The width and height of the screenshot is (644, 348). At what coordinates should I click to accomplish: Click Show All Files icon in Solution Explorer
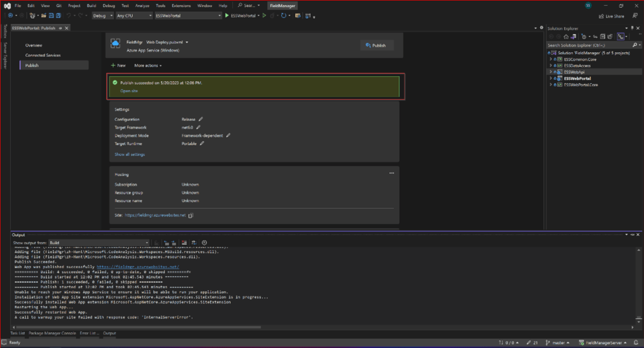(610, 36)
